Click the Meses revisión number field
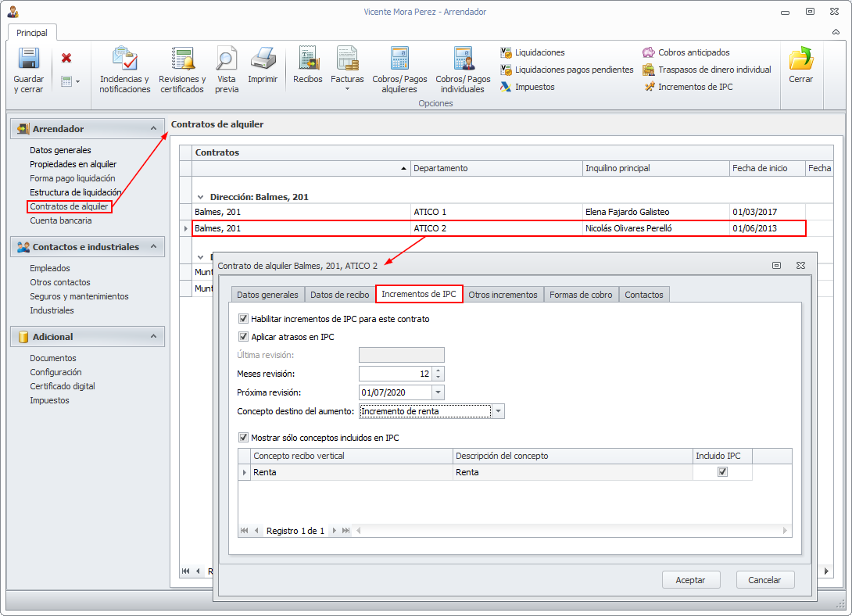This screenshot has width=852, height=616. [395, 374]
